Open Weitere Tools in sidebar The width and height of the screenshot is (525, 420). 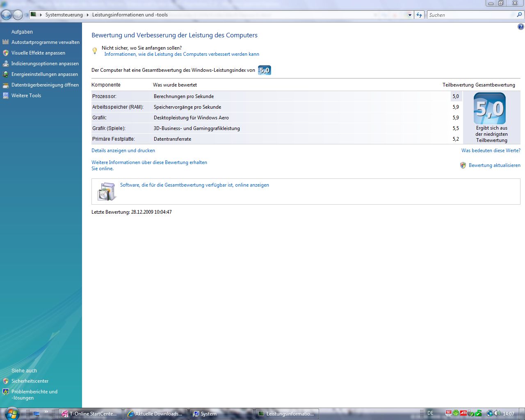pyautogui.click(x=26, y=96)
